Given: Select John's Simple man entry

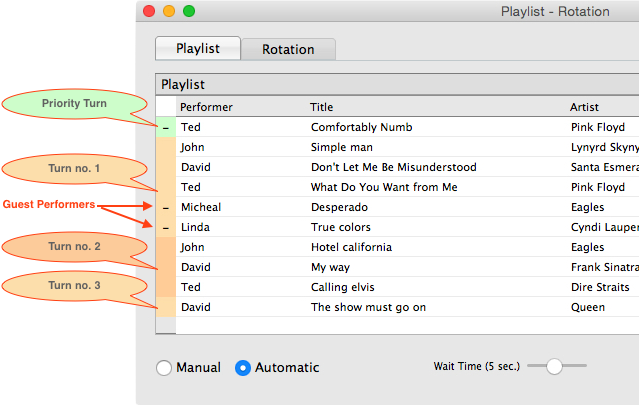Looking at the screenshot, I should click(x=397, y=147).
